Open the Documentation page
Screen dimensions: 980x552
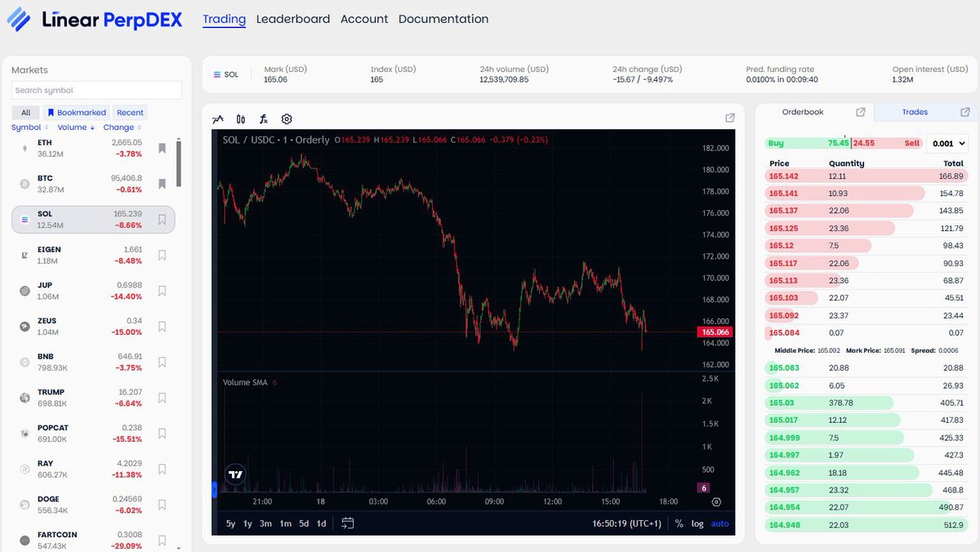(443, 19)
